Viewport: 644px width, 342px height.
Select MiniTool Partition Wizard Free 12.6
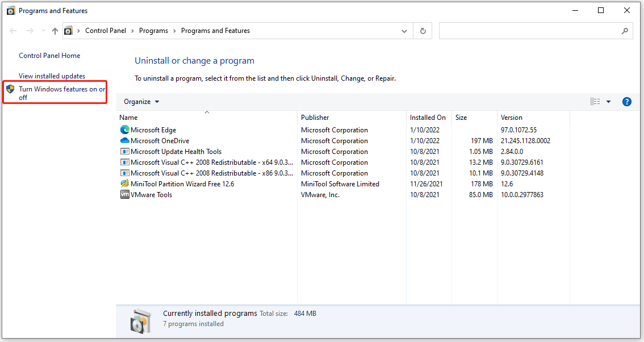pos(182,183)
